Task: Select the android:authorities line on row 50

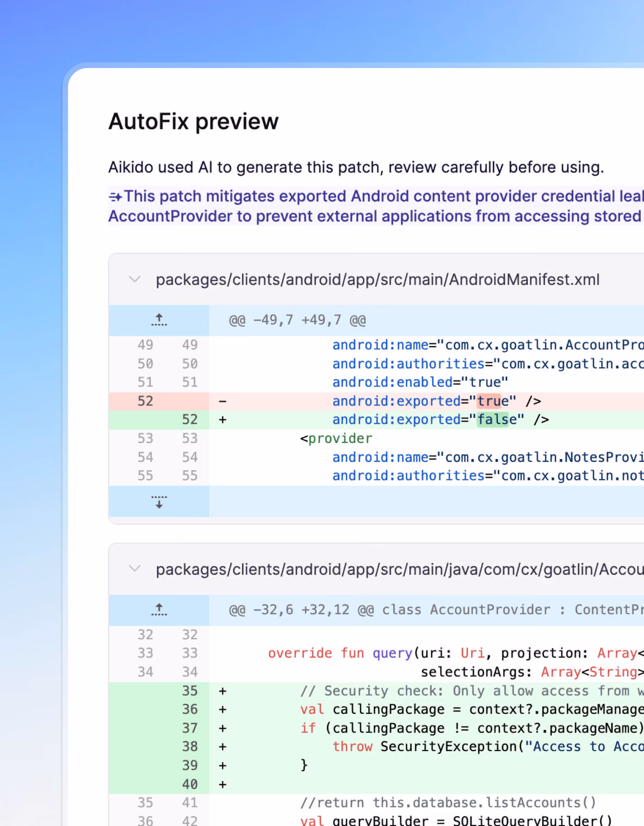Action: (488, 364)
